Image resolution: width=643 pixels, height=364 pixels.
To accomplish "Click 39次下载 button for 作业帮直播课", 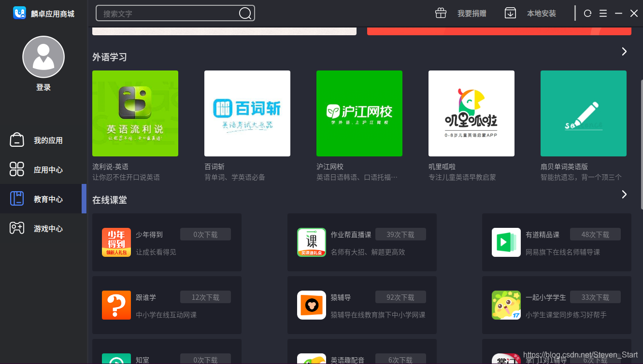I will coord(400,235).
